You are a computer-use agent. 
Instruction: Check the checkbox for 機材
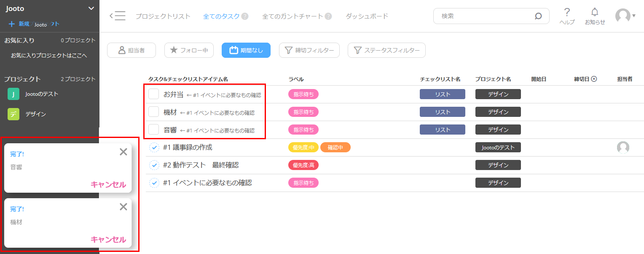tap(154, 112)
